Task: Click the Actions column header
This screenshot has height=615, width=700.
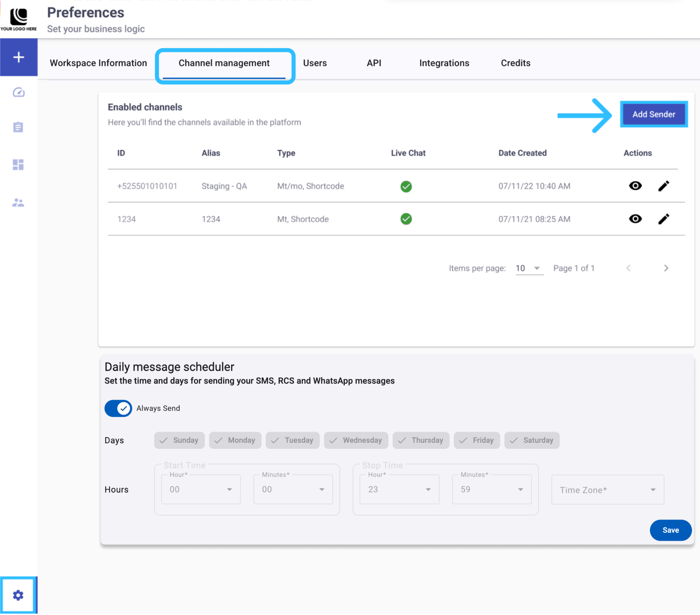Action: click(x=638, y=153)
